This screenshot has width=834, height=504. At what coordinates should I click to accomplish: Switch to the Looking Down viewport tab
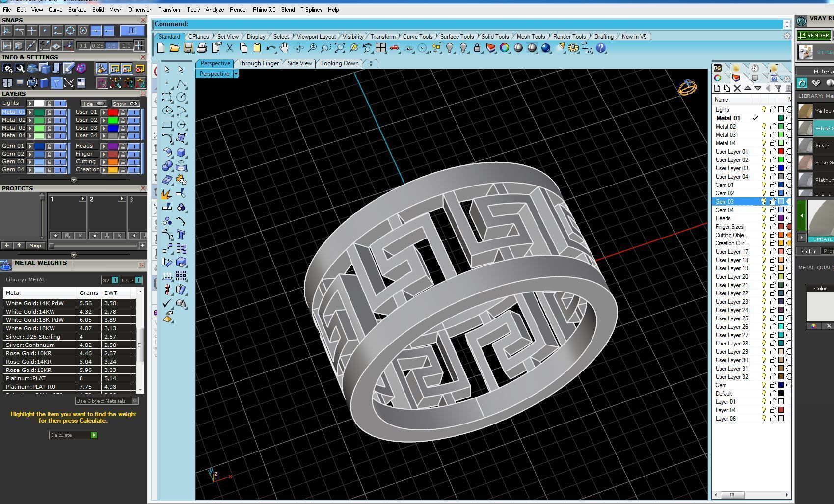pos(340,63)
